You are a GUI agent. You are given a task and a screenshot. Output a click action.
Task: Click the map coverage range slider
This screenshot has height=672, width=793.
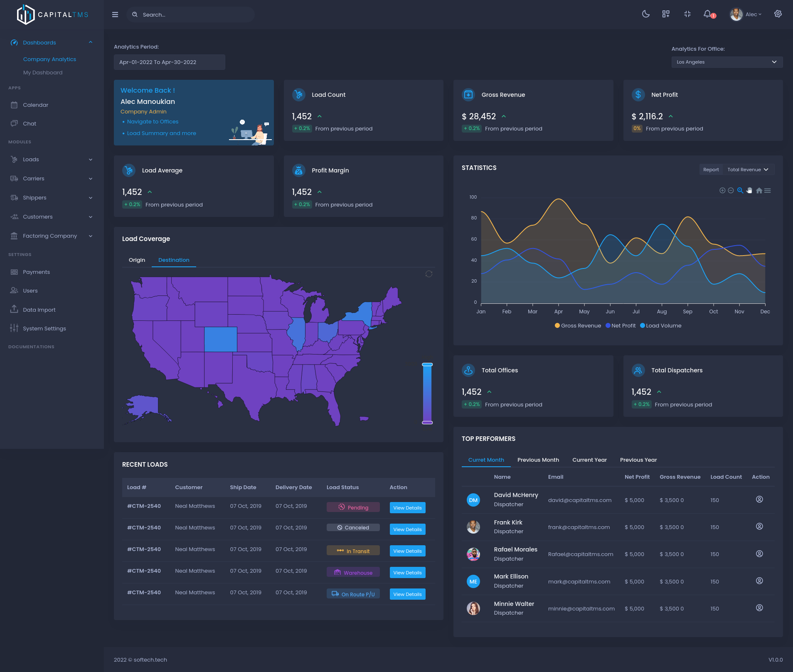427,393
